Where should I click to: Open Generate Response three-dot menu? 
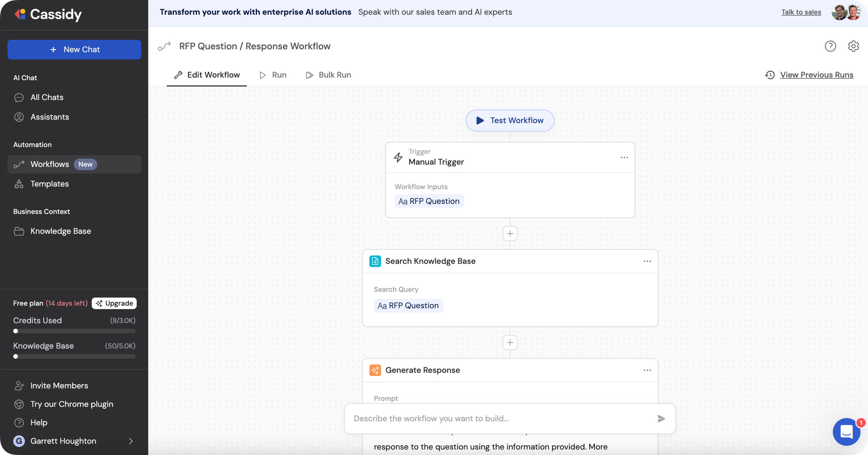647,370
